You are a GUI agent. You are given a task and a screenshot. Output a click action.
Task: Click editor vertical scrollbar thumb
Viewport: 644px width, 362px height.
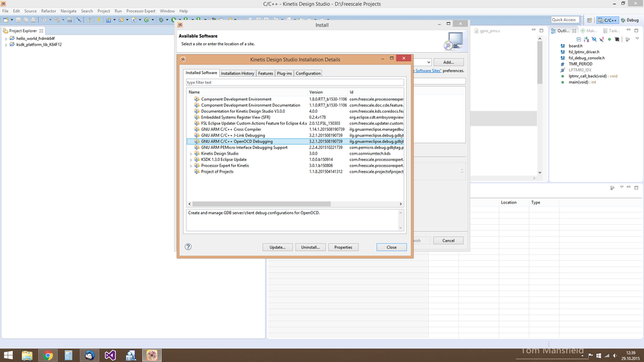[x=540, y=62]
